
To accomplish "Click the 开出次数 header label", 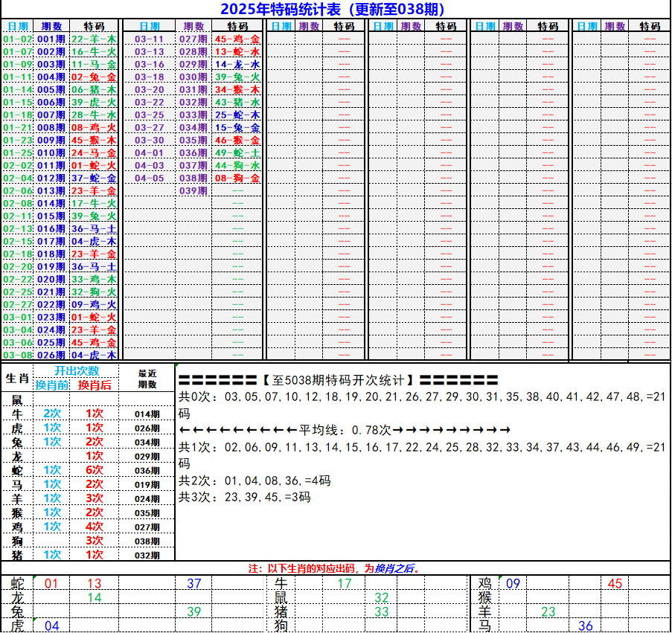I will (x=76, y=371).
